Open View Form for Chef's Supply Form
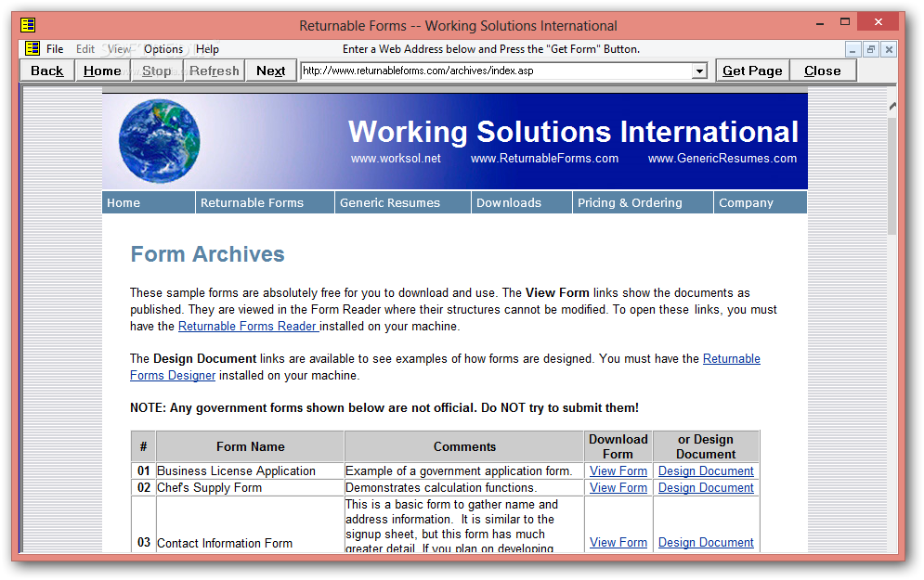The image size is (924, 580). [x=618, y=487]
